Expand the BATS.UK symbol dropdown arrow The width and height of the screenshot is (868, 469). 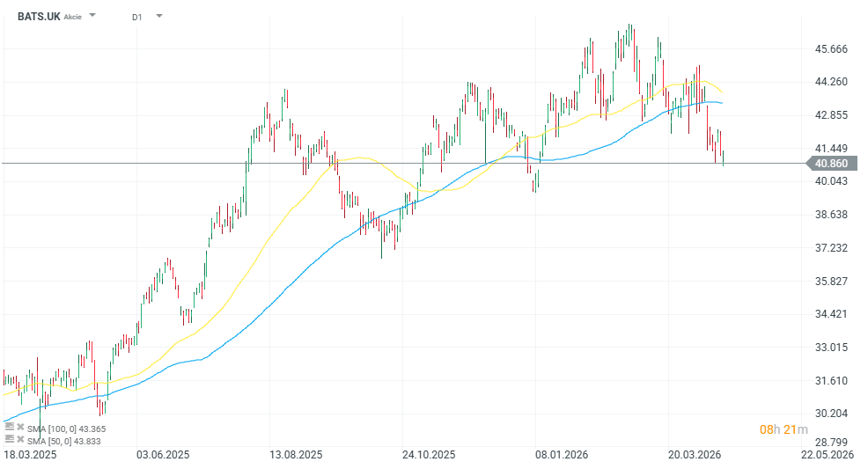coord(92,16)
